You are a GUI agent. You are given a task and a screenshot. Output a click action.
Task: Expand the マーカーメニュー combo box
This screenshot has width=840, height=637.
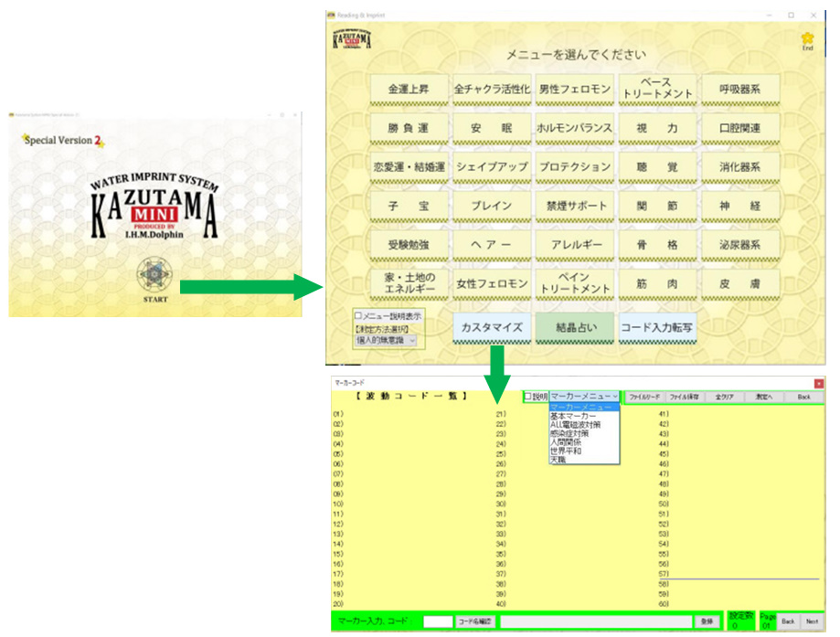[x=584, y=397]
